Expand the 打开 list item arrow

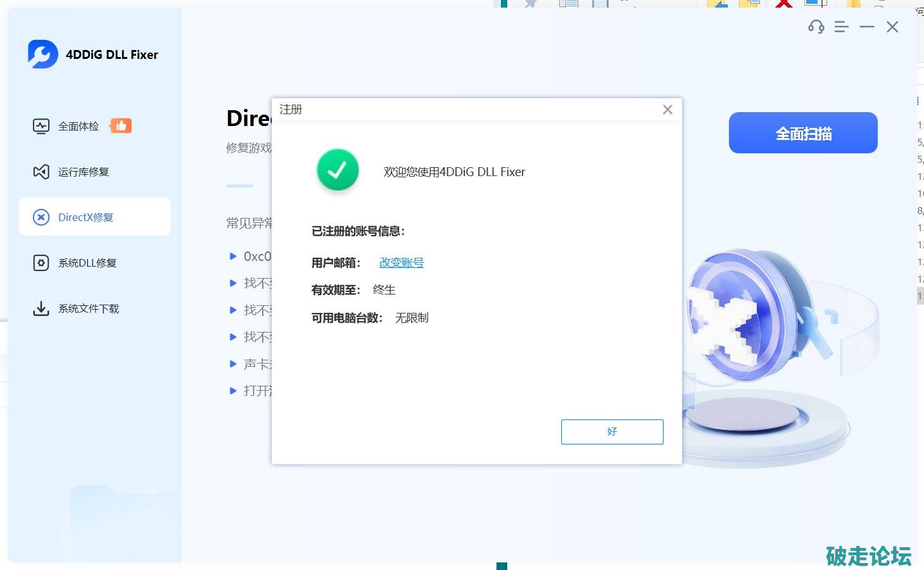[x=233, y=391]
